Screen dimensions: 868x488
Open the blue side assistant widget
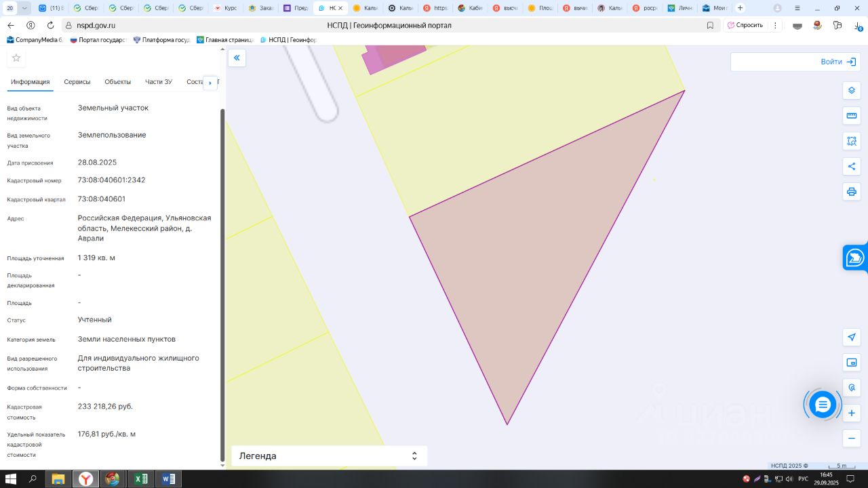click(855, 257)
